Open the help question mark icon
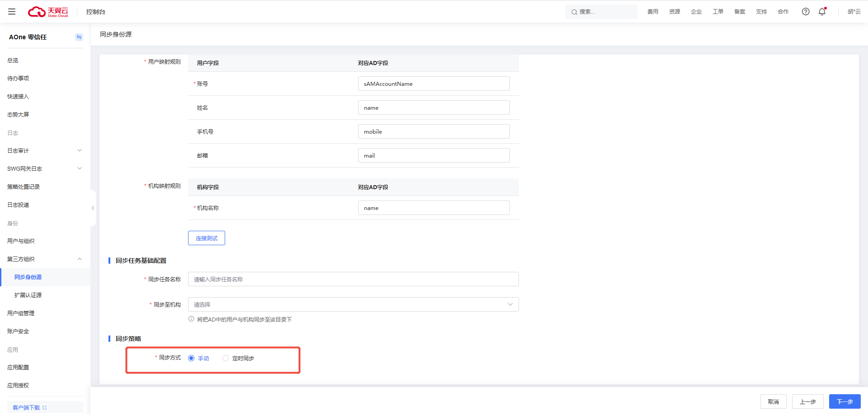 click(x=806, y=12)
